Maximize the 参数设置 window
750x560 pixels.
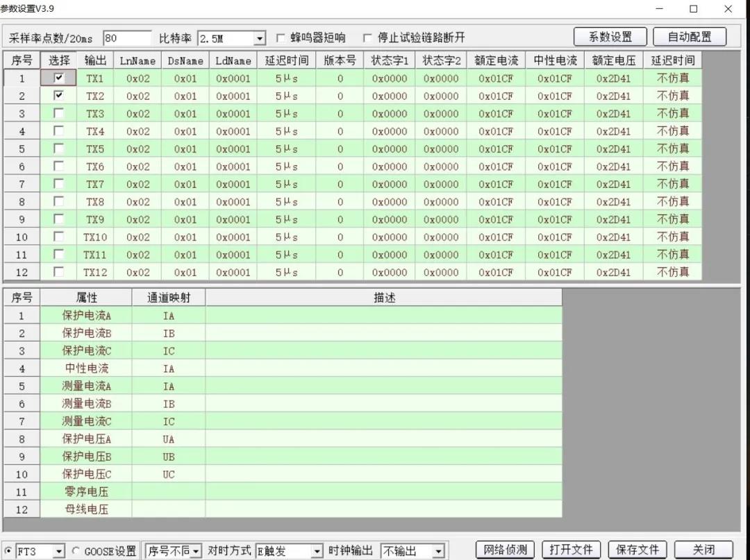(x=693, y=9)
